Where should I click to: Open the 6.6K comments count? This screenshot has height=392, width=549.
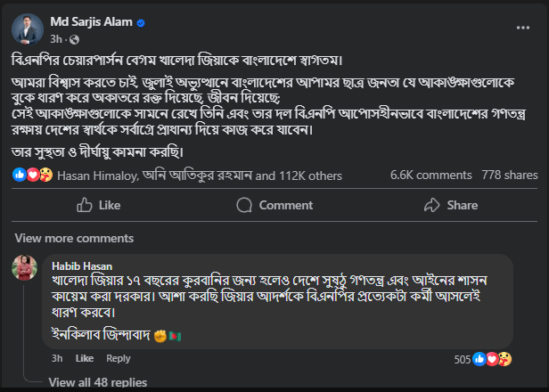coord(431,176)
